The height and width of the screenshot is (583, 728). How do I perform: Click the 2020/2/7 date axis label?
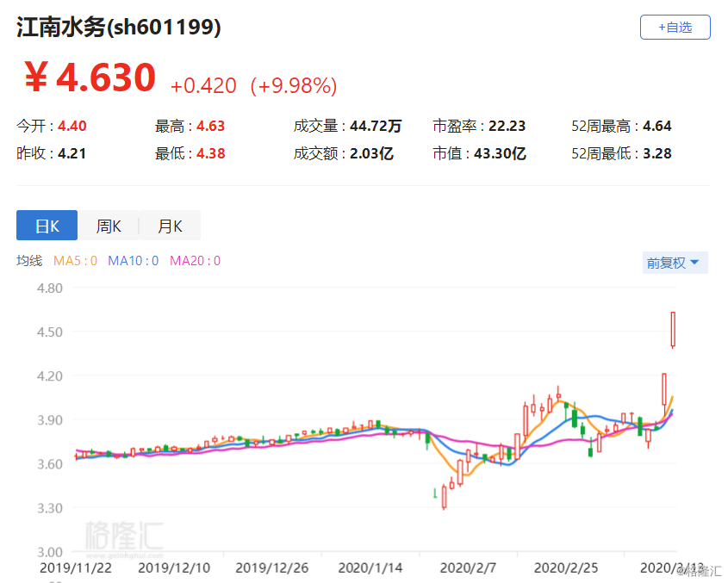[468, 567]
